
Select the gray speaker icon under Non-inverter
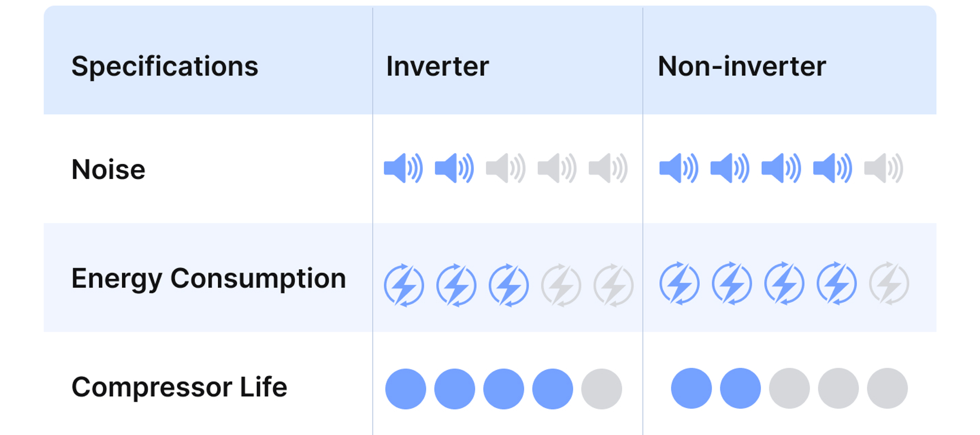(x=884, y=168)
